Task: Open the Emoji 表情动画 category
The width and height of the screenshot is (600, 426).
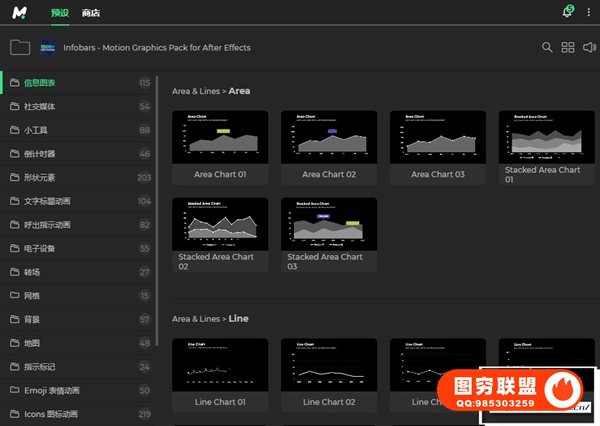Action: click(51, 390)
